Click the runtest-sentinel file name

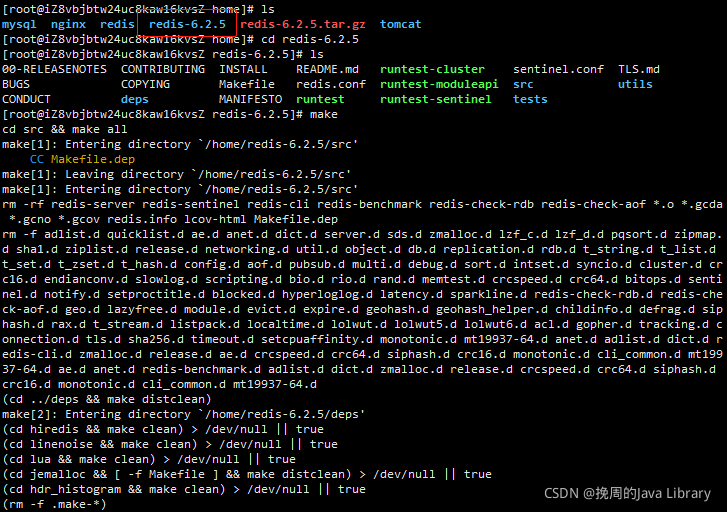click(435, 99)
